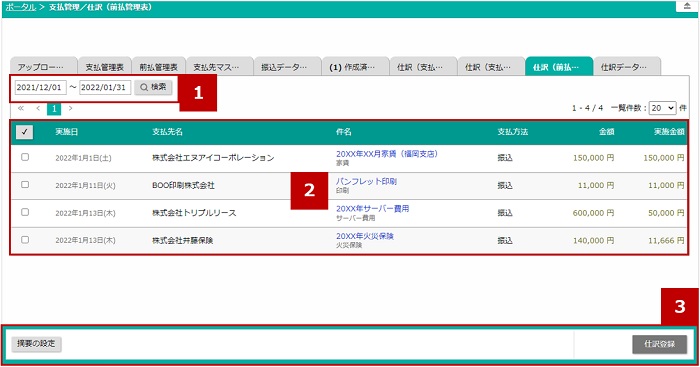Image resolution: width=700 pixels, height=367 pixels.
Task: Click the 140,000 円 amount
Action: click(593, 240)
